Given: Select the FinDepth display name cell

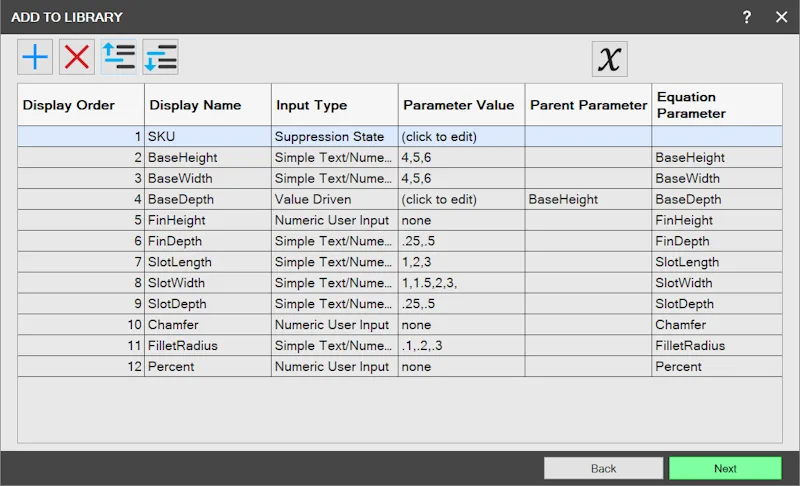Looking at the screenshot, I should (x=208, y=241).
